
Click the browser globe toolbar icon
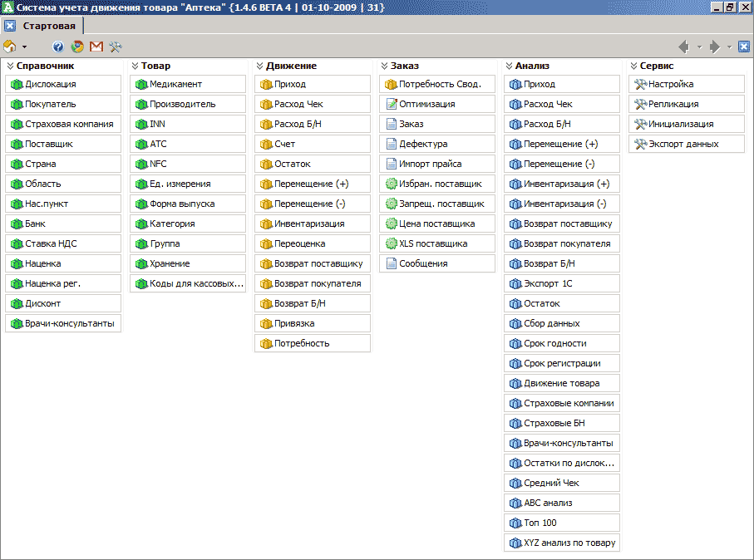[x=77, y=47]
